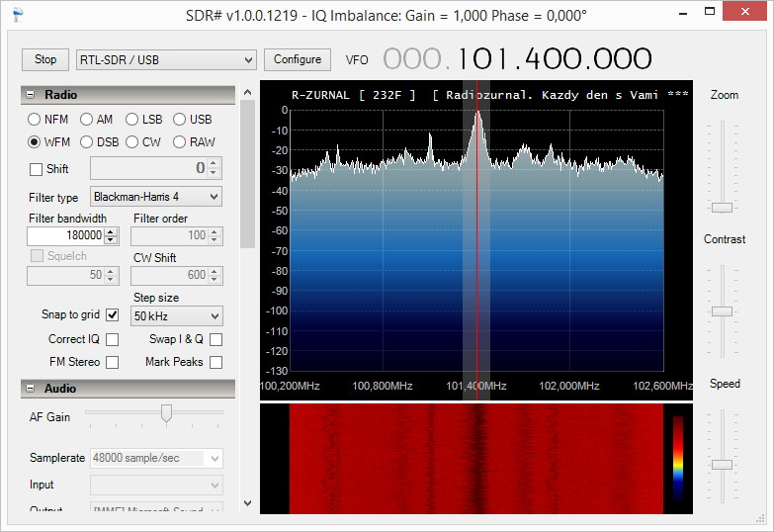This screenshot has width=774, height=532.
Task: Disable the Snap to grid checkbox
Action: pos(112,315)
